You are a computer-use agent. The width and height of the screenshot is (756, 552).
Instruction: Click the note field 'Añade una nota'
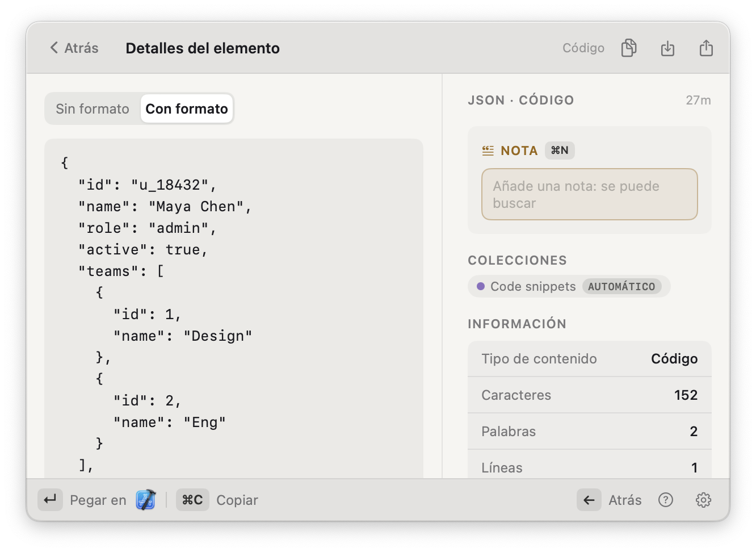(x=589, y=194)
